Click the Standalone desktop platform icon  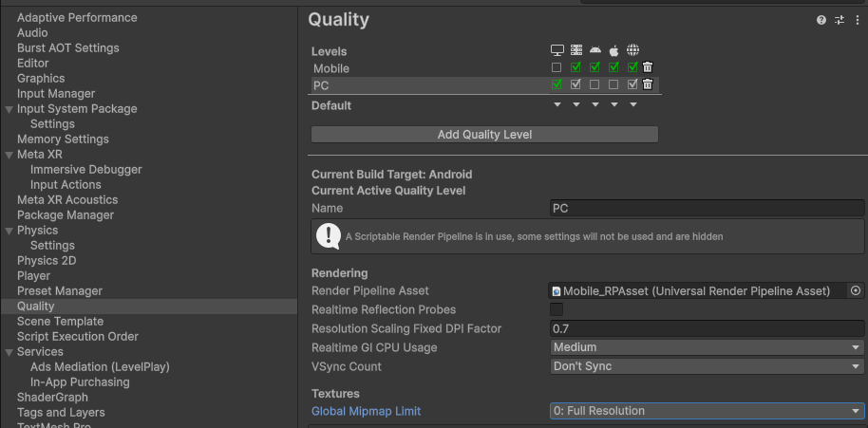pos(557,50)
